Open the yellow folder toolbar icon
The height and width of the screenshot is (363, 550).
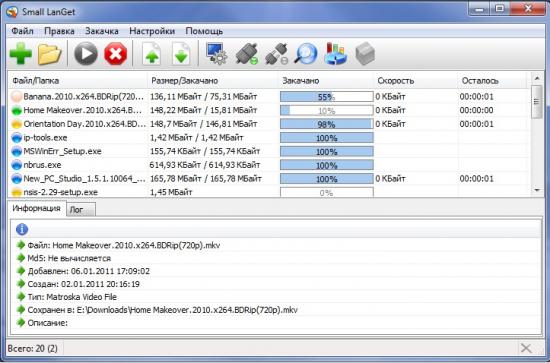click(x=50, y=54)
